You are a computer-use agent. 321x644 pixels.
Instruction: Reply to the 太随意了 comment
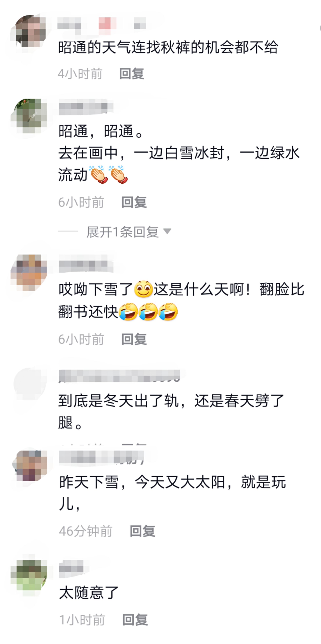pos(135,620)
